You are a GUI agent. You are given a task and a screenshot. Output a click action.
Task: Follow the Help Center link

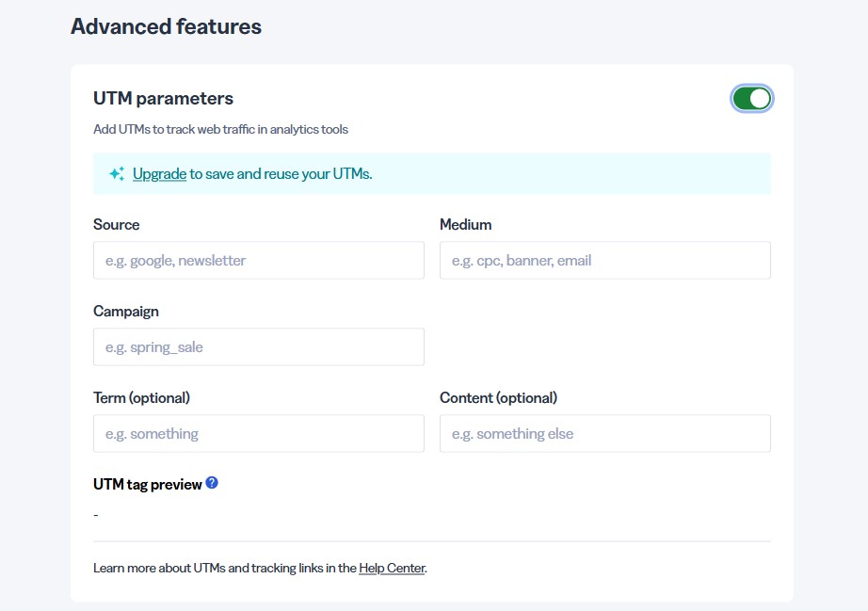click(392, 568)
